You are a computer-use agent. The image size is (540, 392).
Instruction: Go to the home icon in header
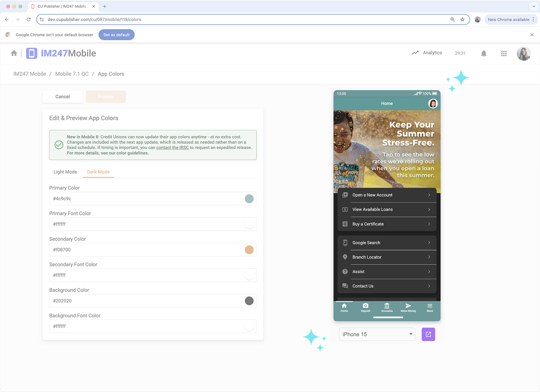pyautogui.click(x=14, y=53)
